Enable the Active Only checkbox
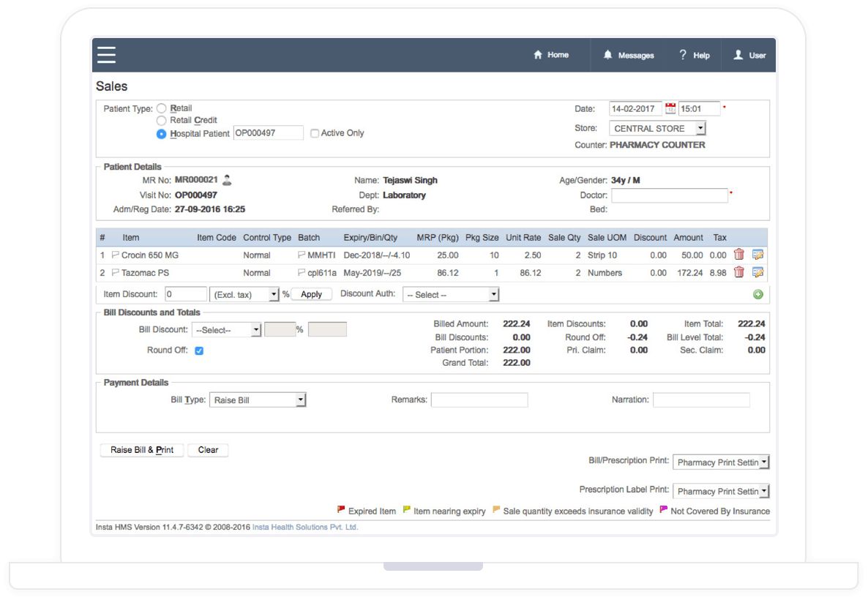This screenshot has height=600, width=868. point(315,133)
